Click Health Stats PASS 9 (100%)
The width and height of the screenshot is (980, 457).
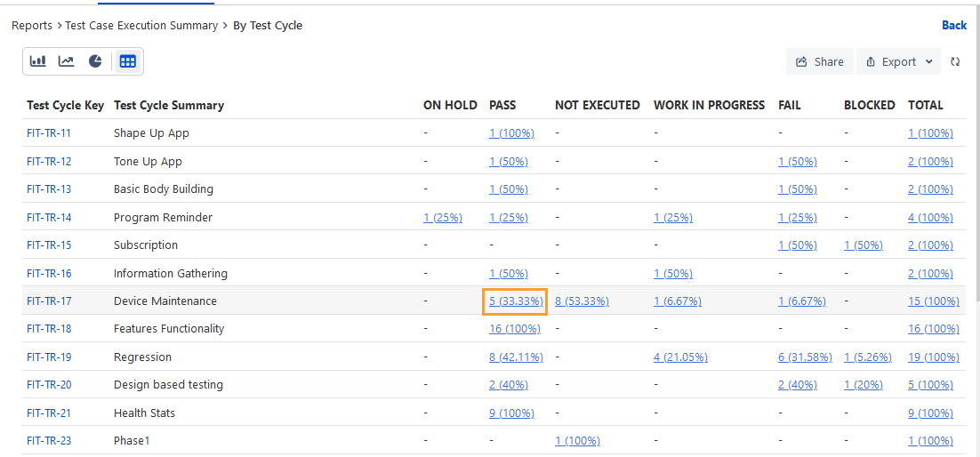(512, 413)
